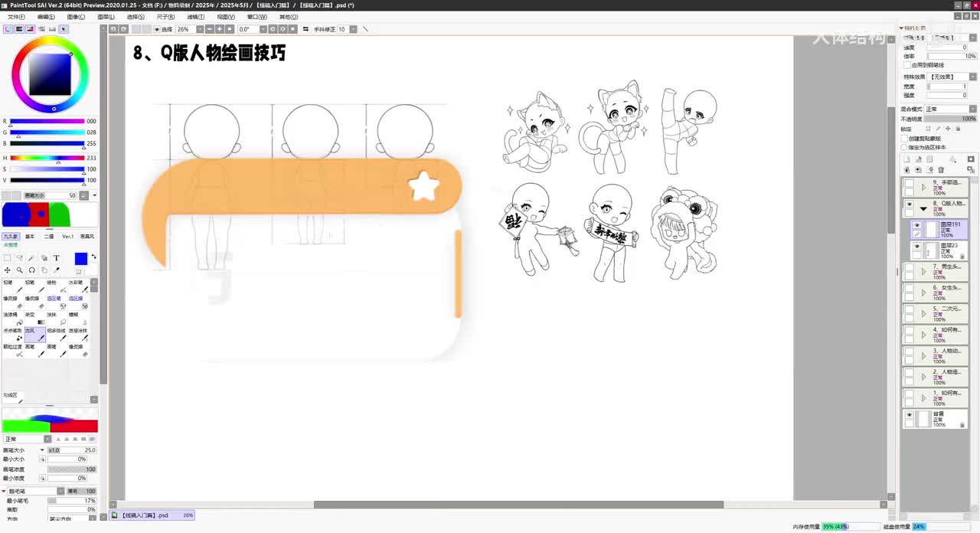Toggle visibility of 图层23 layer
Viewport: 980px width, 533px height.
point(916,247)
